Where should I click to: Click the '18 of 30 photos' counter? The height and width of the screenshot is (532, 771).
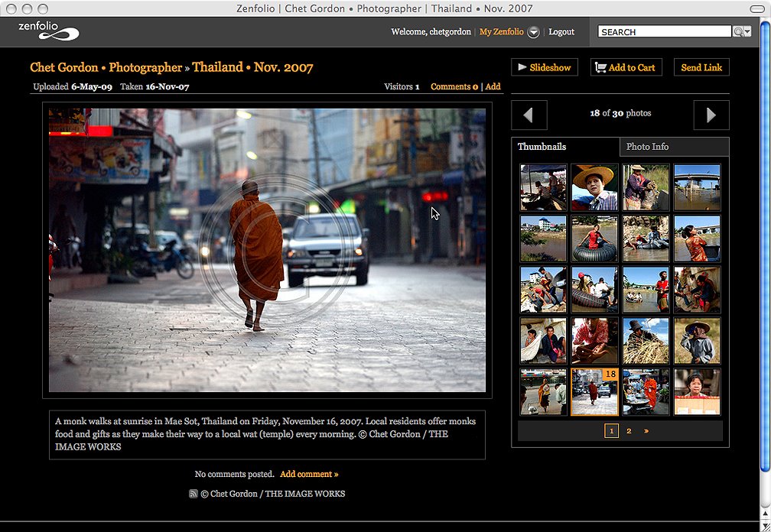[620, 113]
